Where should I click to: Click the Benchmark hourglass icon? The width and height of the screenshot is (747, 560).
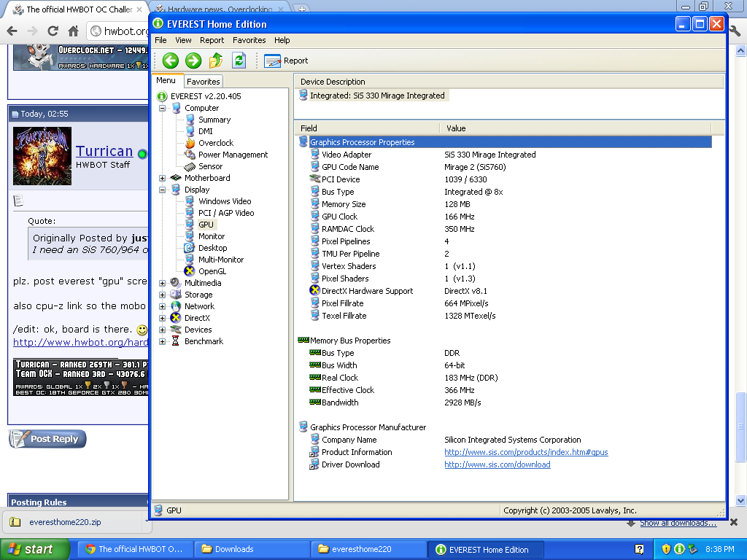176,341
